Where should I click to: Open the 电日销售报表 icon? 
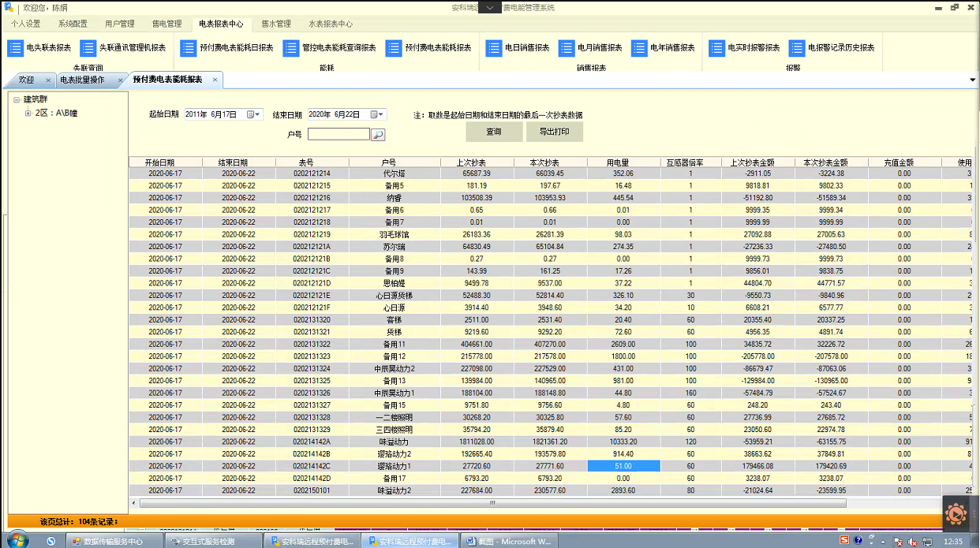point(494,48)
